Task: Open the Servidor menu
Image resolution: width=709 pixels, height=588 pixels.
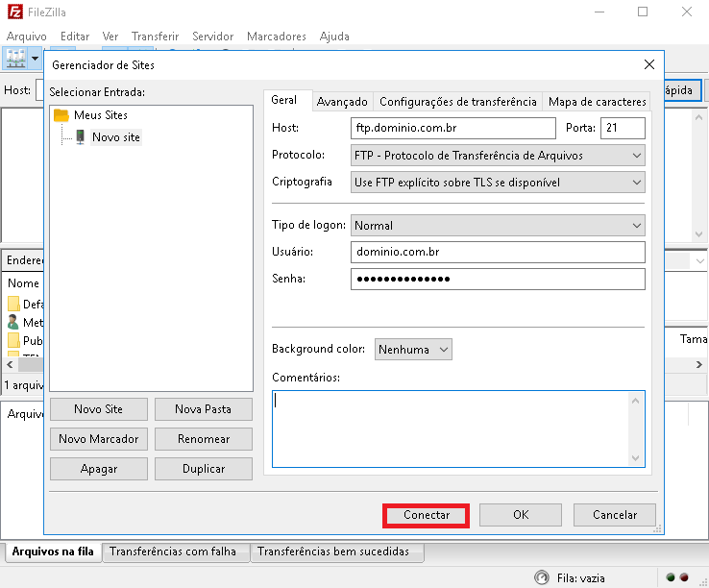Action: click(x=212, y=37)
